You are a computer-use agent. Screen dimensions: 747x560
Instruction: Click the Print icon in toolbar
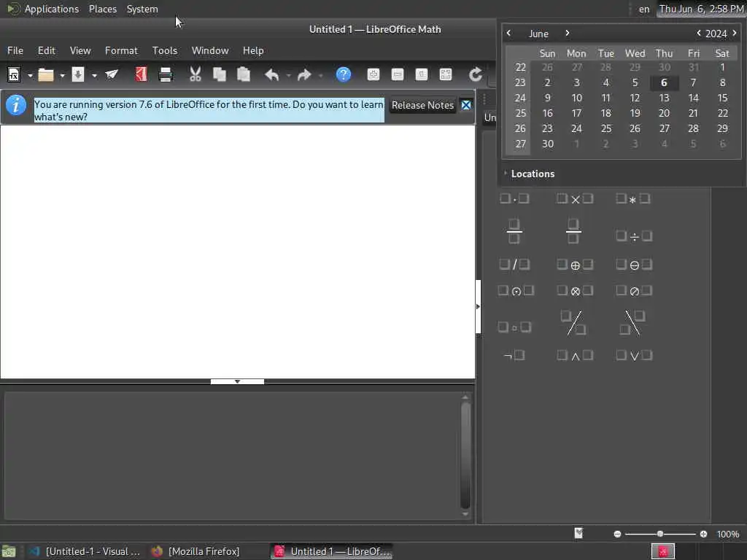[x=166, y=74]
